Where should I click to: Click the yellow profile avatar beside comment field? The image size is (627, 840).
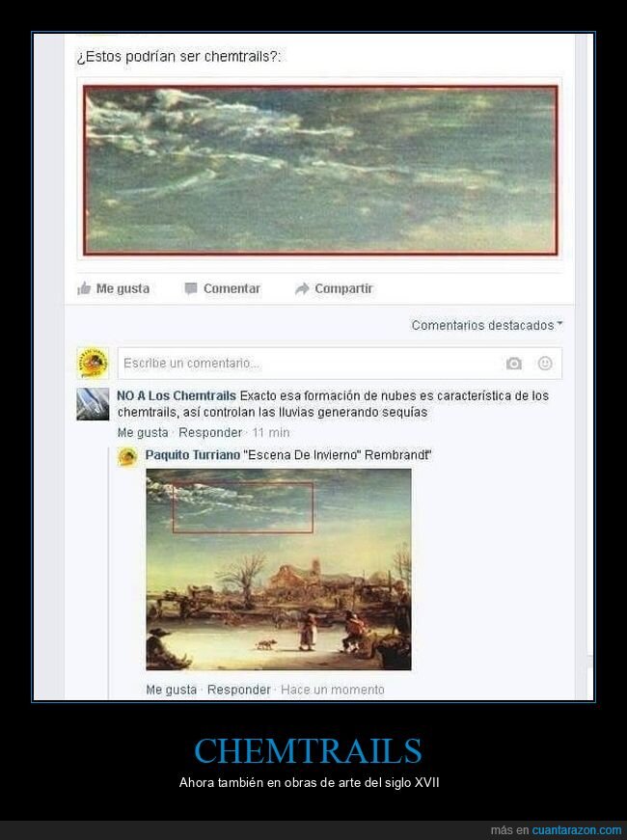click(93, 363)
